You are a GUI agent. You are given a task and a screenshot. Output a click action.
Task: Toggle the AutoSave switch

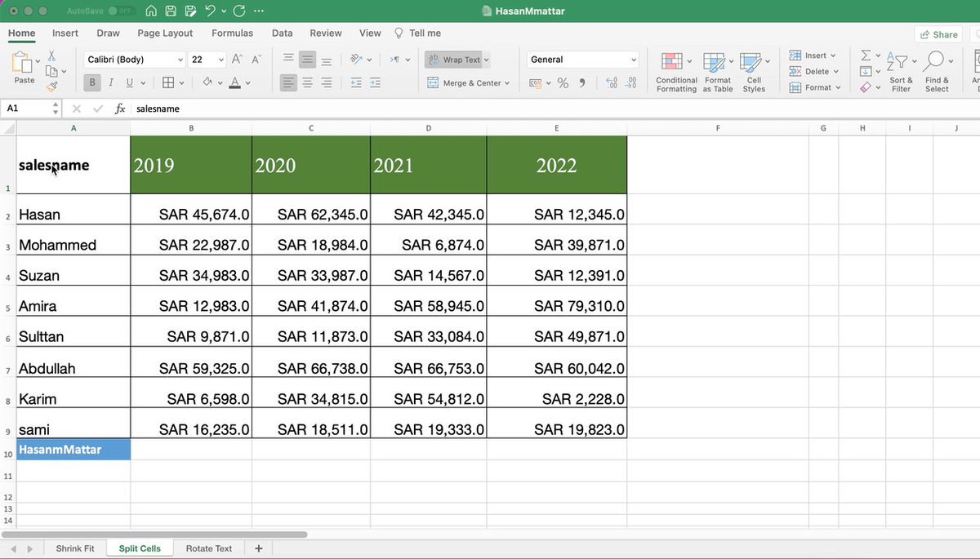[x=122, y=11]
